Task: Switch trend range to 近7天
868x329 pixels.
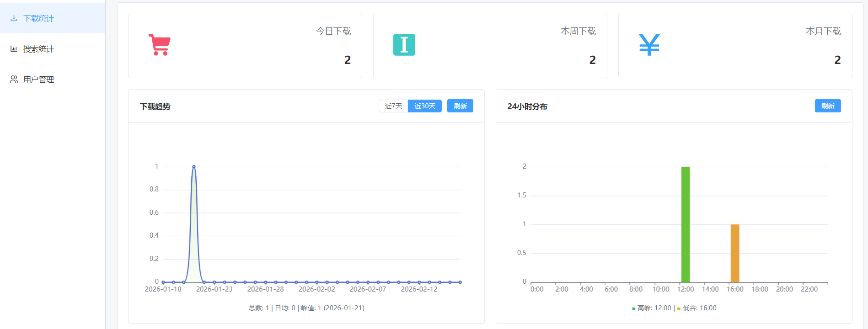Action: pos(393,106)
